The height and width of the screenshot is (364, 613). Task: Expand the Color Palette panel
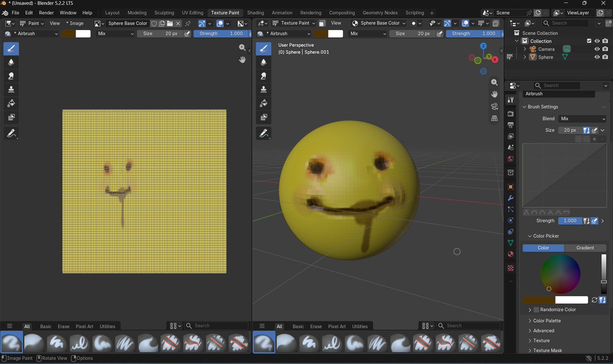click(x=547, y=321)
